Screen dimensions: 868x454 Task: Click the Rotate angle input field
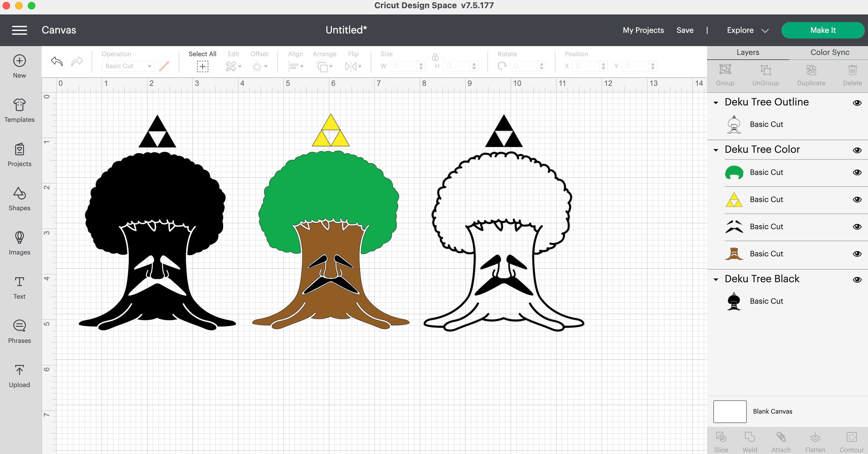coord(525,66)
